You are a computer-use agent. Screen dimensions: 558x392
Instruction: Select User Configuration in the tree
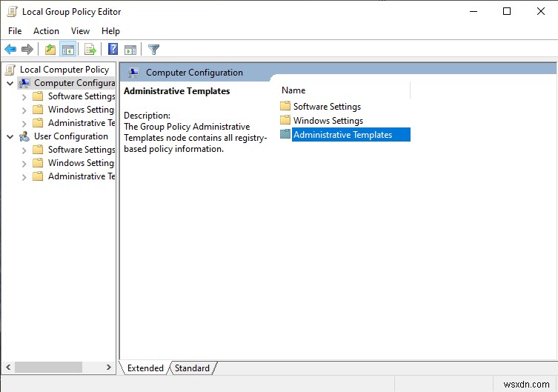click(x=71, y=136)
